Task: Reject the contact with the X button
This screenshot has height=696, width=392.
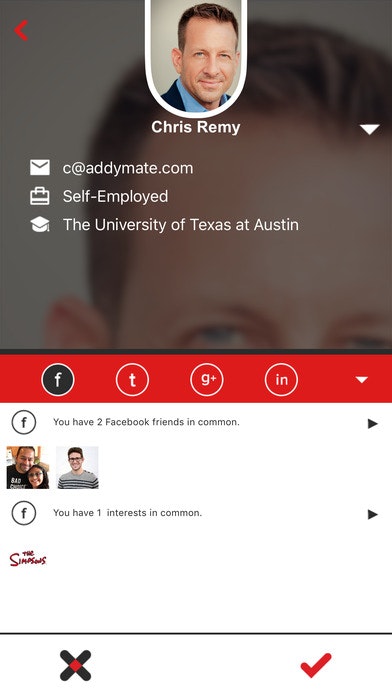Action: click(75, 665)
